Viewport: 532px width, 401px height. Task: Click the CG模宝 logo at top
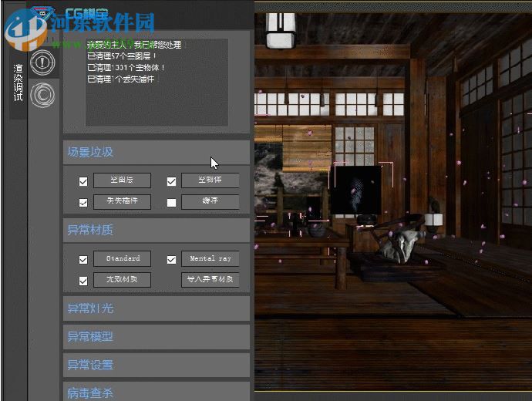pyautogui.click(x=69, y=14)
